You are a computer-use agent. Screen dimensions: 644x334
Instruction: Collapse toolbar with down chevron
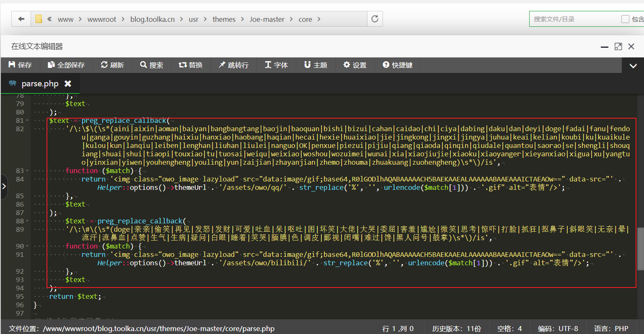pyautogui.click(x=633, y=65)
